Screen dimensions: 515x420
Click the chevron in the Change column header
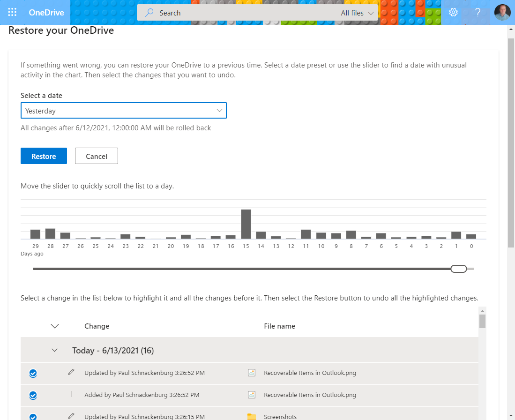55,326
